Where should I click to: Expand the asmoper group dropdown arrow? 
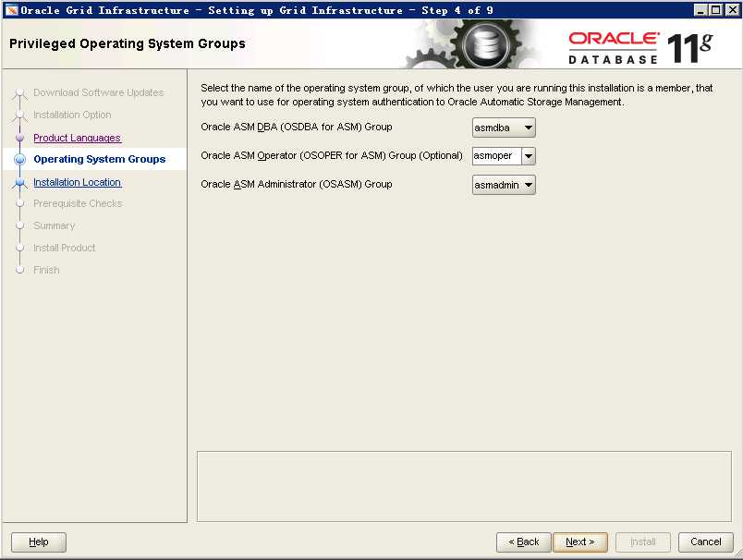tap(529, 156)
